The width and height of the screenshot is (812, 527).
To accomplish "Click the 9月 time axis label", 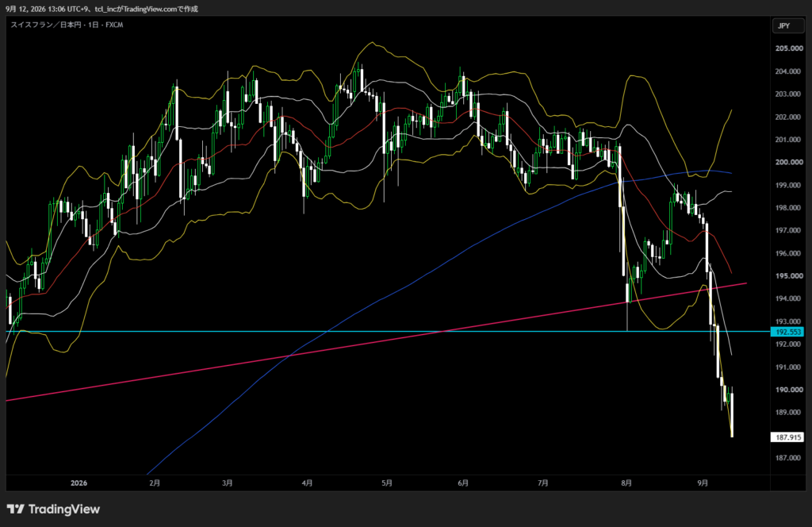I will [703, 483].
